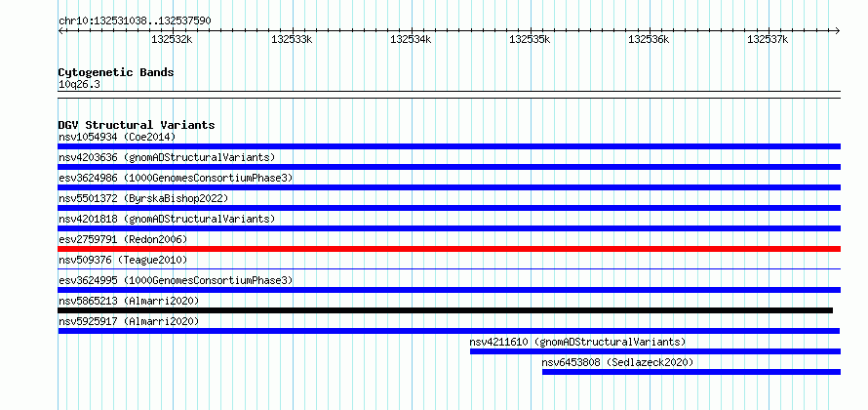Image resolution: width=868 pixels, height=410 pixels.
Task: Open the nsv5865213 (Almarri2020) label
Action: (129, 301)
